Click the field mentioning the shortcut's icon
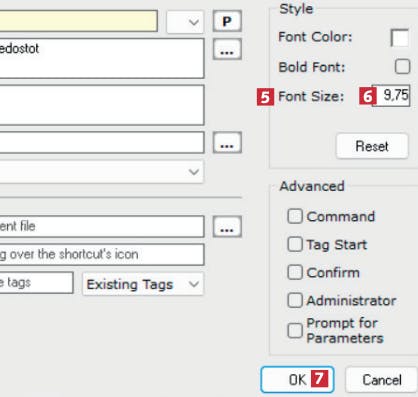This screenshot has width=418, height=397. pyautogui.click(x=102, y=254)
